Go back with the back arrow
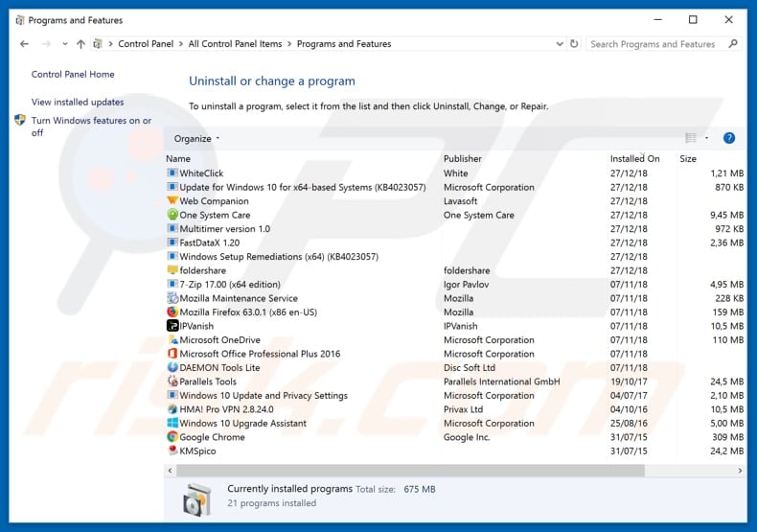 coord(24,44)
